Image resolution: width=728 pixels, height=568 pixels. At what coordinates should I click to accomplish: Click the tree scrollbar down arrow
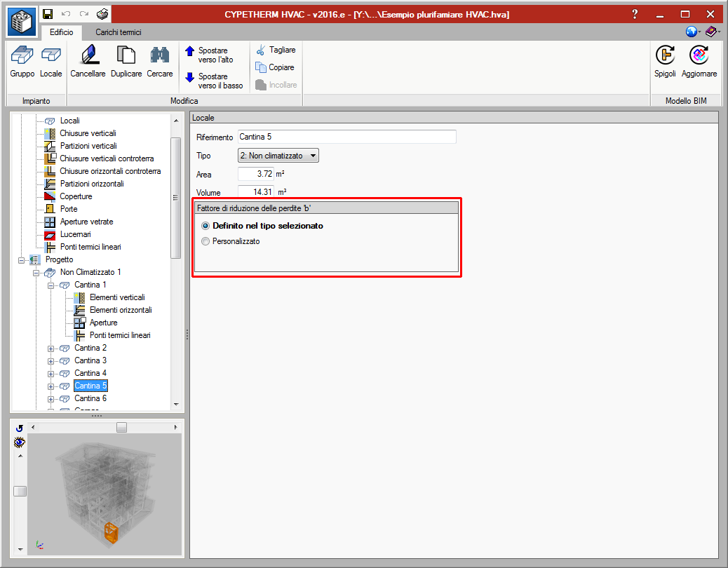click(176, 405)
